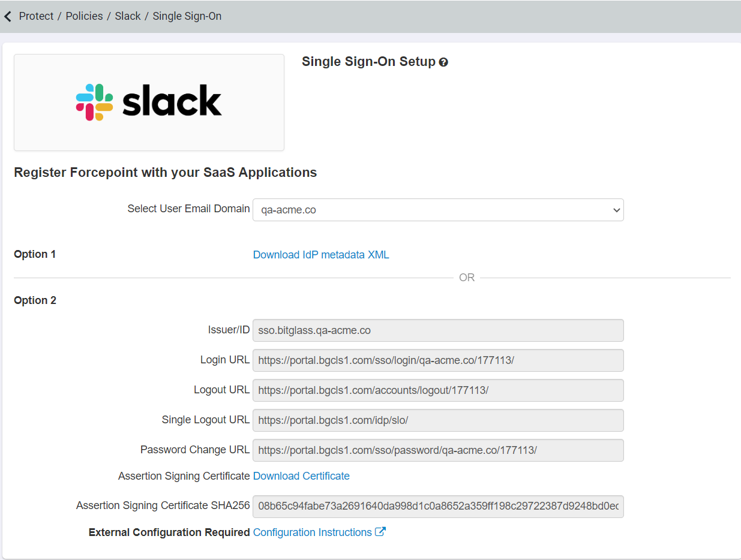Screen dimensions: 741x560
Task: Open the Configuration Instructions link
Action: (x=311, y=532)
